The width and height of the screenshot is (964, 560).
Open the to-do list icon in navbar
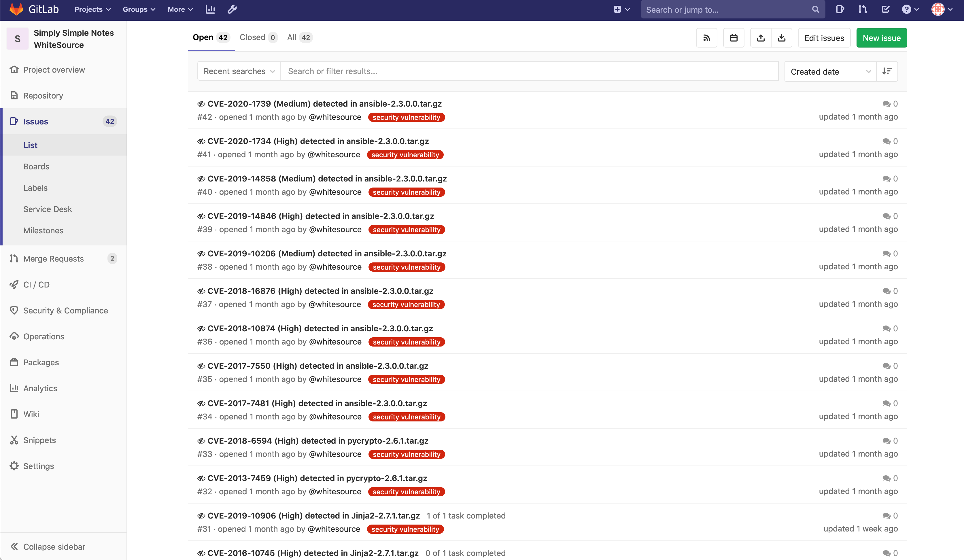tap(885, 9)
